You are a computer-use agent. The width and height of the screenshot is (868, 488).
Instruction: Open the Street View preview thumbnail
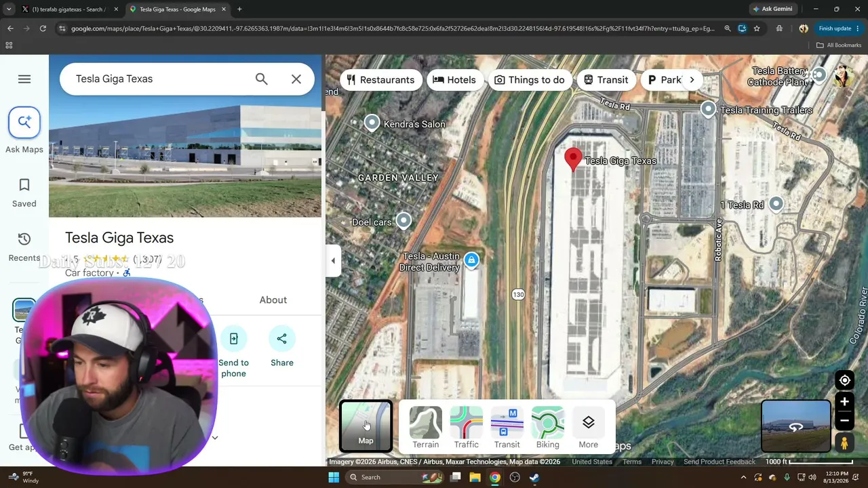(796, 426)
